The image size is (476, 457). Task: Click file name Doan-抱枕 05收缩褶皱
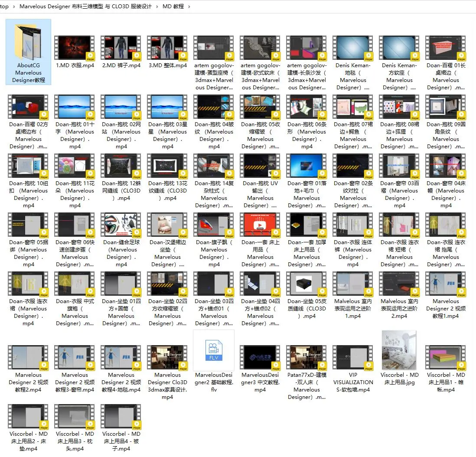pyautogui.click(x=260, y=135)
